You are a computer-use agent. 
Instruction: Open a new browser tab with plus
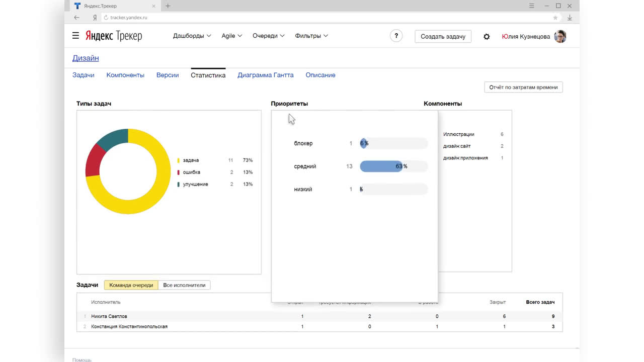pyautogui.click(x=168, y=6)
